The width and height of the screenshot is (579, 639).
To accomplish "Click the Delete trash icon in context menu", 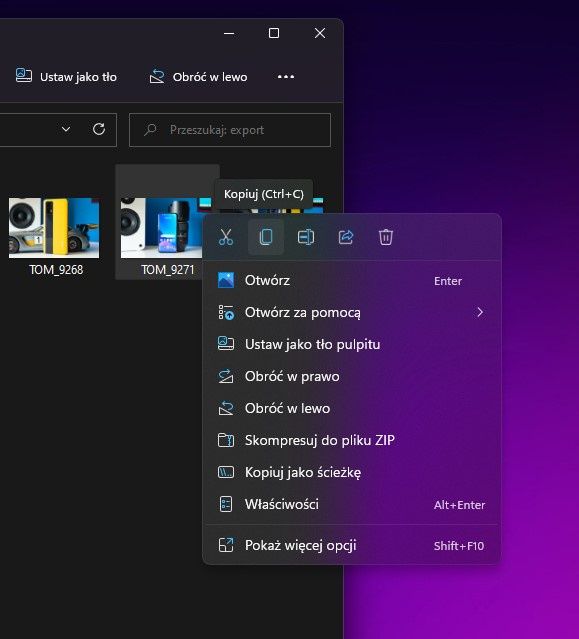I will coord(385,237).
